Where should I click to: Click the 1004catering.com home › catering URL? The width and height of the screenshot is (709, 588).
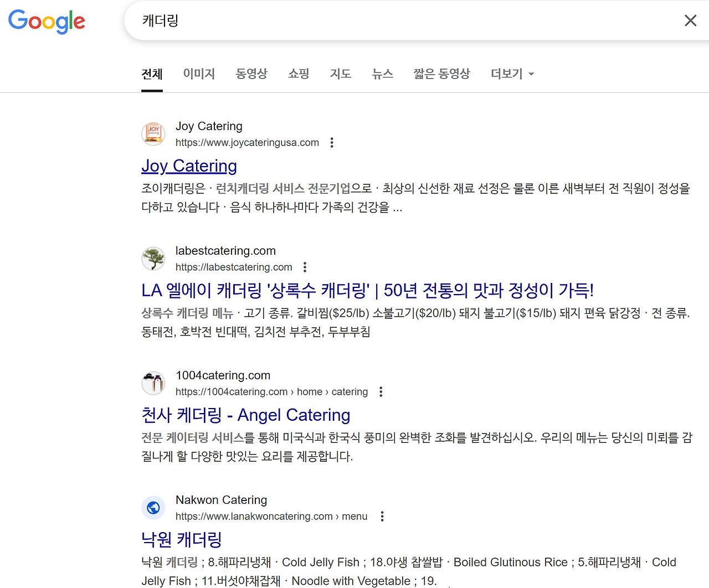click(271, 392)
